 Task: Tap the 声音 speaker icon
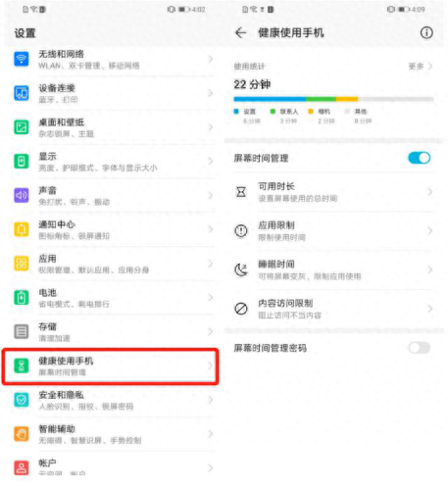point(22,195)
